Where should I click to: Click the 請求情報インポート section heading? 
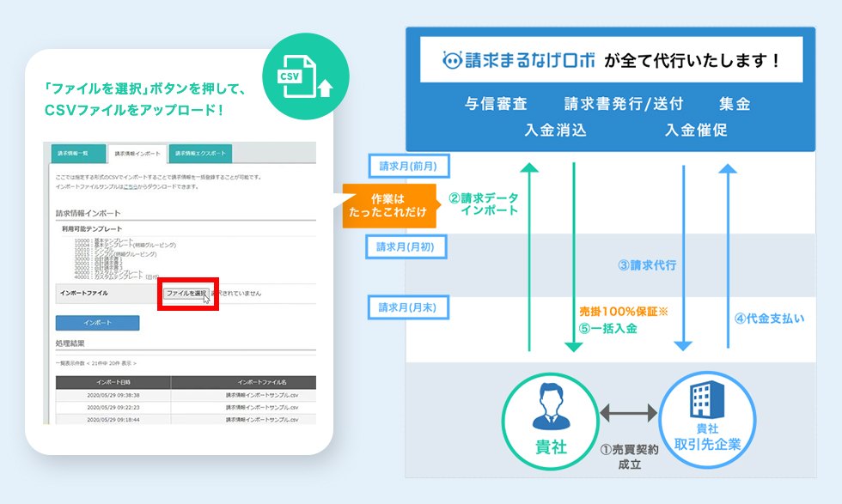88,214
